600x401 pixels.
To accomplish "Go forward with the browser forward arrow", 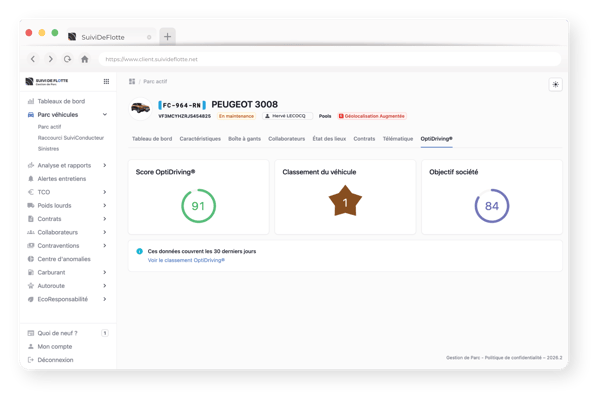I will coord(51,59).
